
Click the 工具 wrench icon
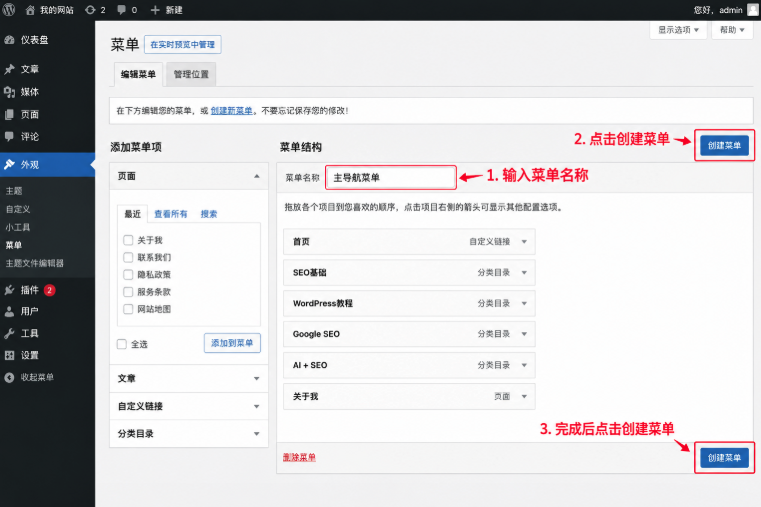pyautogui.click(x=9, y=333)
